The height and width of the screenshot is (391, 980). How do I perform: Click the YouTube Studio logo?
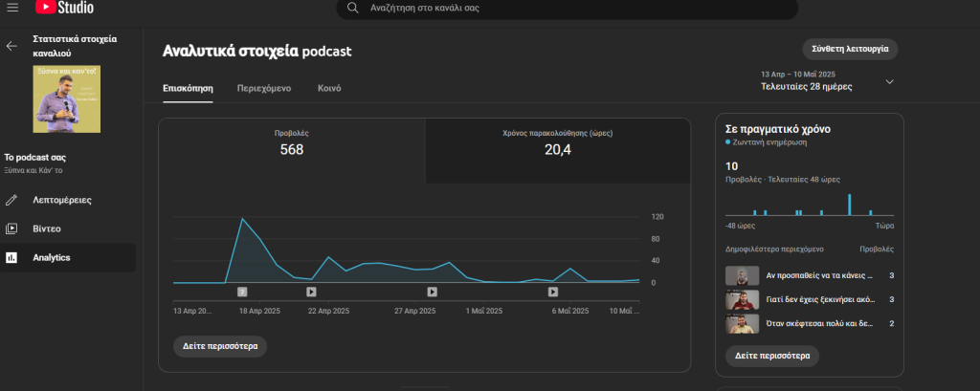[65, 8]
